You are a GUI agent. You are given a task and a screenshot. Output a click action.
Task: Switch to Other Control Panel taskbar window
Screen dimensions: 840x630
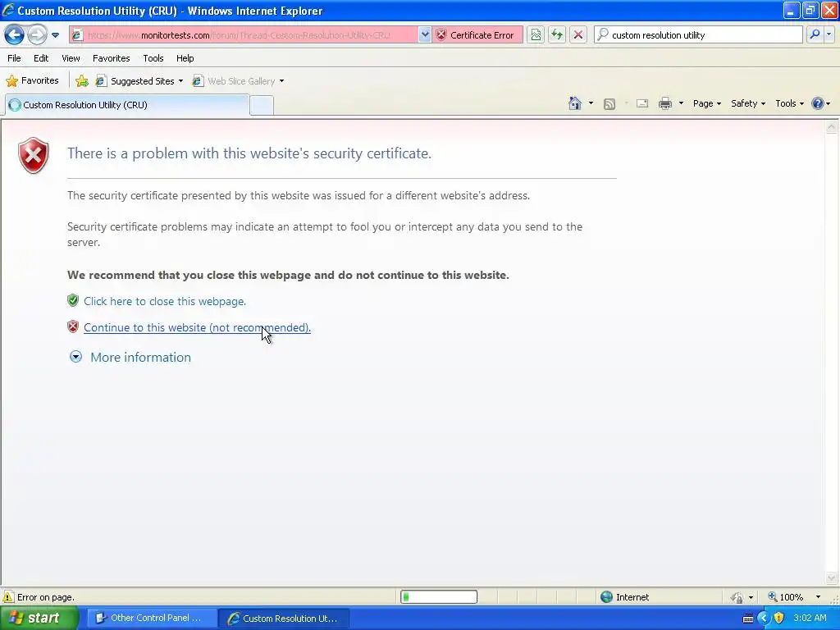pos(151,619)
